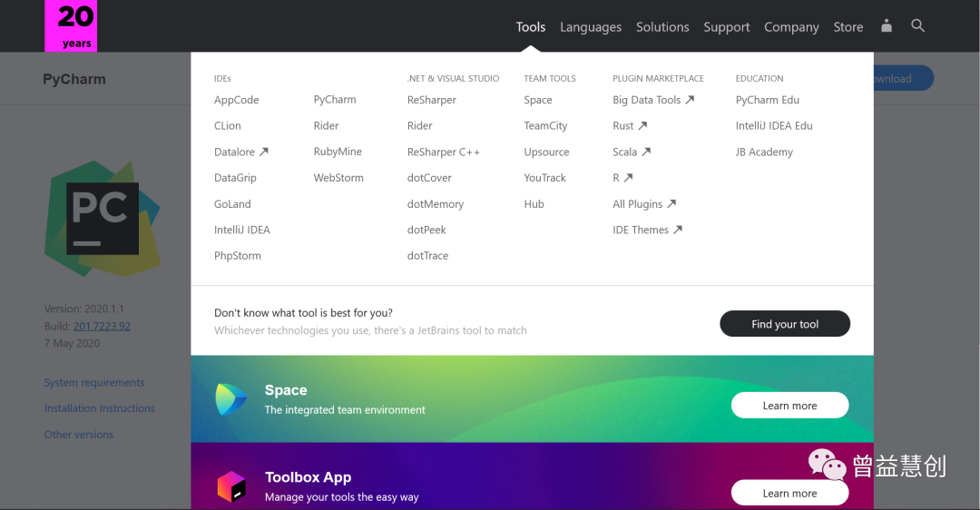980x510 pixels.
Task: Click the PyCharm PC logo
Action: (103, 219)
